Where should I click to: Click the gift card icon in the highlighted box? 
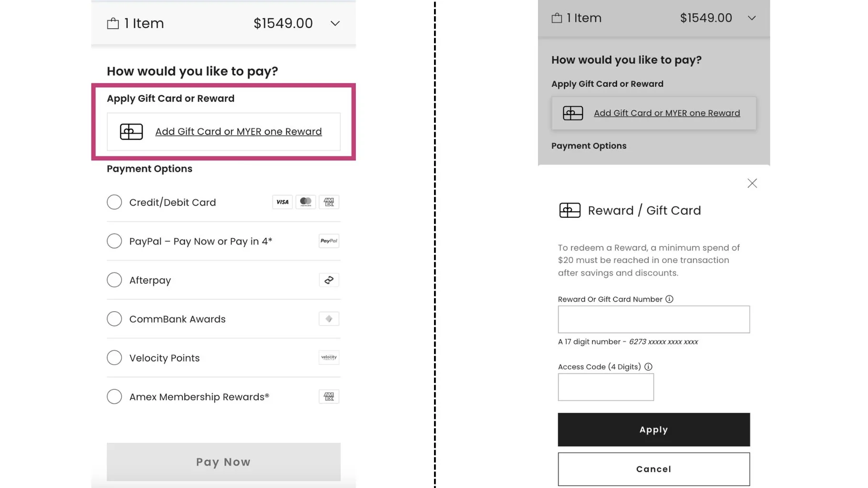[x=131, y=132]
